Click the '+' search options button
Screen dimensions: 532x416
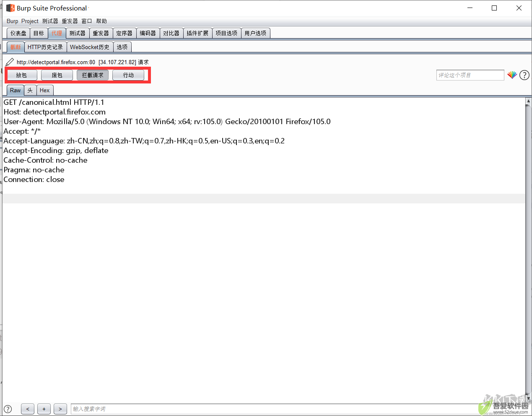44,409
